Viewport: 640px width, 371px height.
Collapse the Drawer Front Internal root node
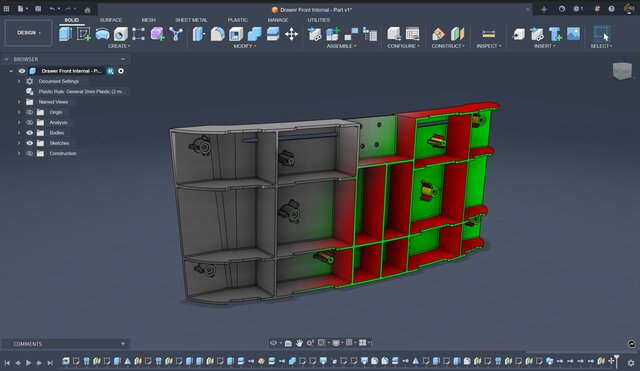click(11, 71)
